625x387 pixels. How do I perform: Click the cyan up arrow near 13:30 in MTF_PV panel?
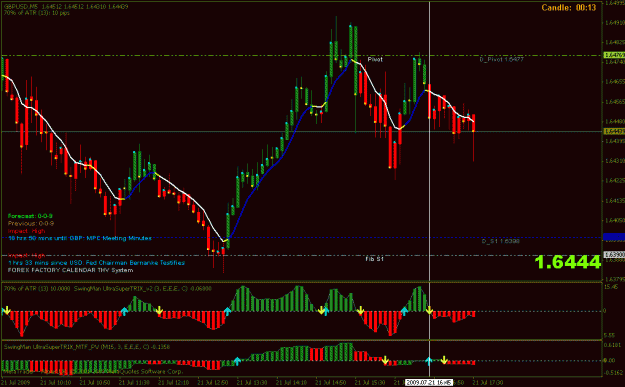tap(237, 361)
